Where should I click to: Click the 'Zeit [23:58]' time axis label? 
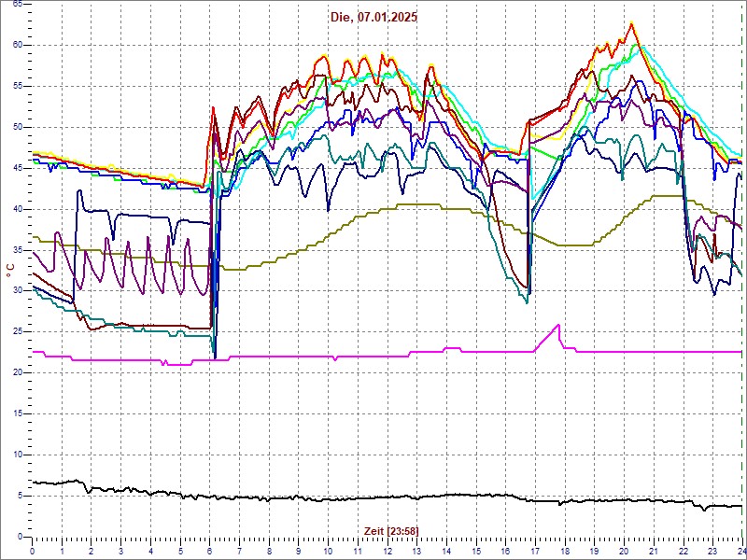pos(391,531)
